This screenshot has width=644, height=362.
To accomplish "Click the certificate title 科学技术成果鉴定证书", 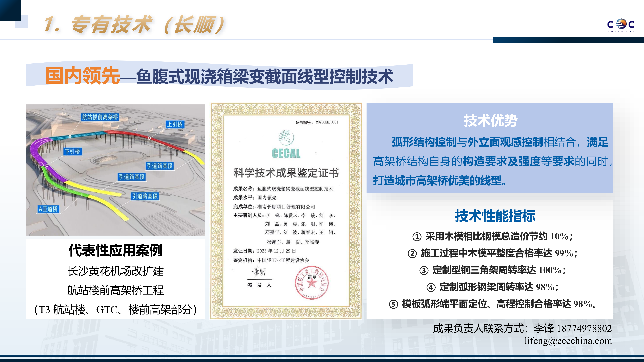I will [286, 173].
